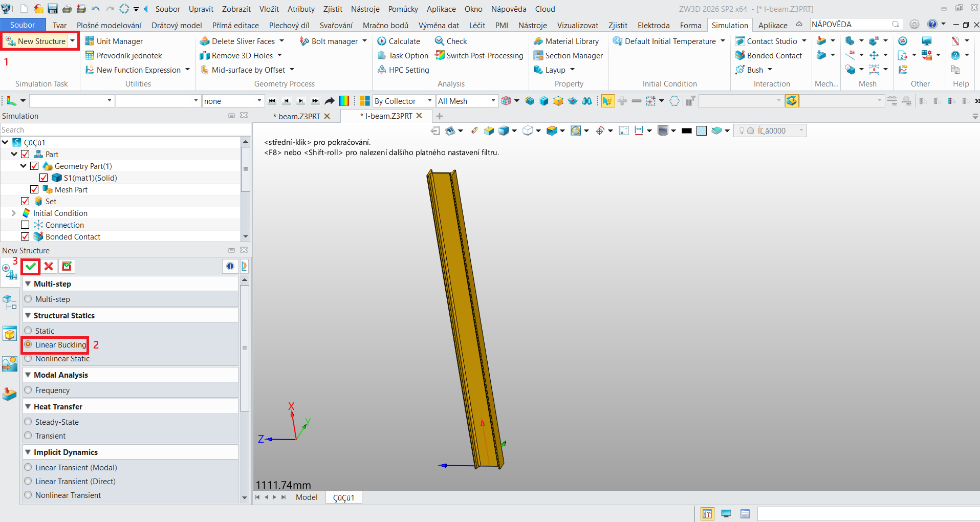Open Task Option settings
980x522 pixels.
point(403,55)
